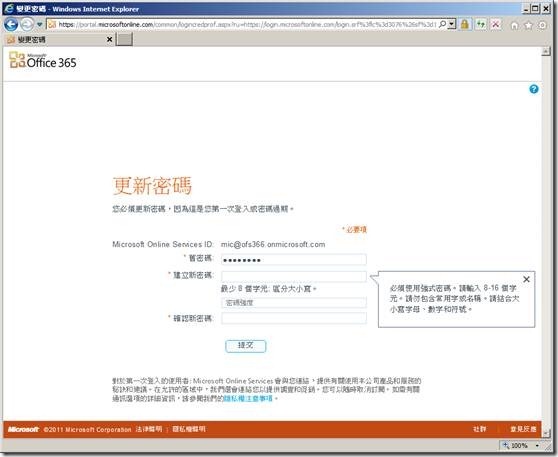Click the search magnifier in address bar

click(x=442, y=24)
